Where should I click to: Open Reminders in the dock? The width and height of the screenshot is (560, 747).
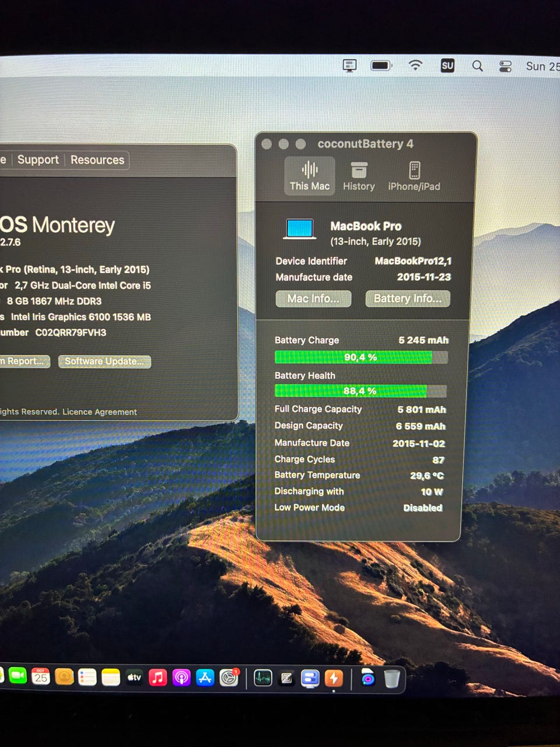pos(87,678)
